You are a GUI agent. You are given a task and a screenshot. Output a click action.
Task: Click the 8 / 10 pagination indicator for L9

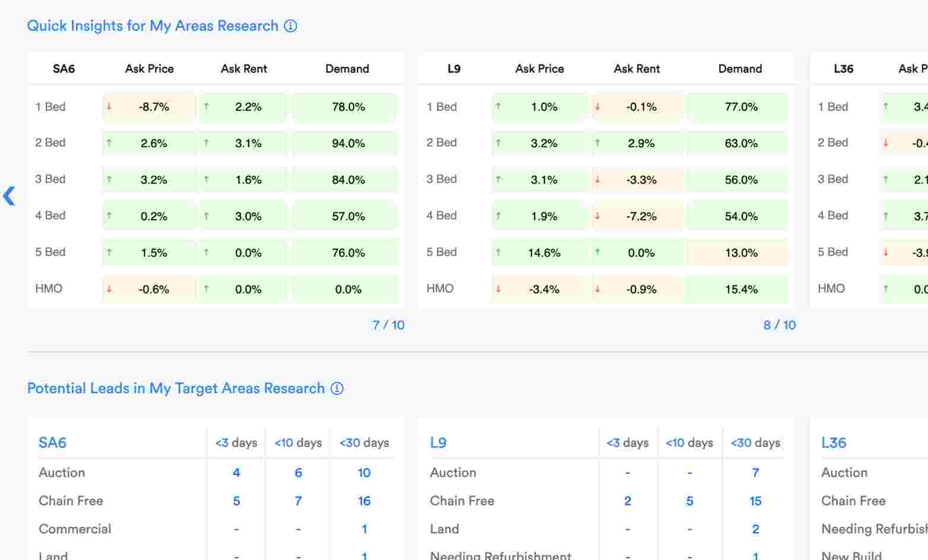click(x=780, y=325)
